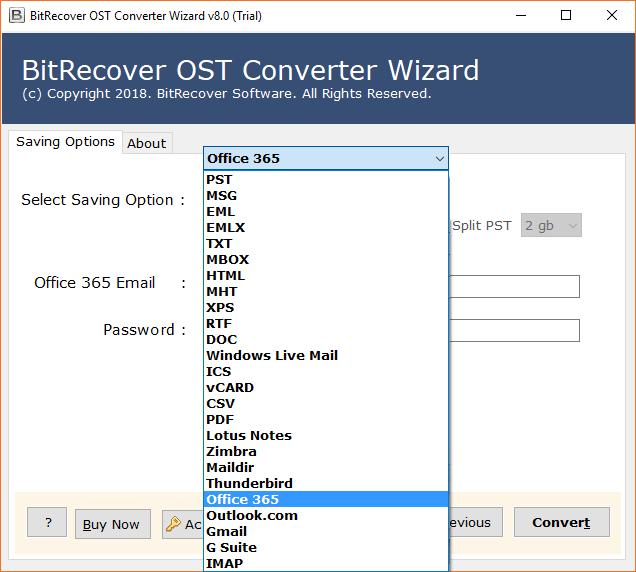636x572 pixels.
Task: Select highlighted Office 365 list entry
Action: point(326,499)
